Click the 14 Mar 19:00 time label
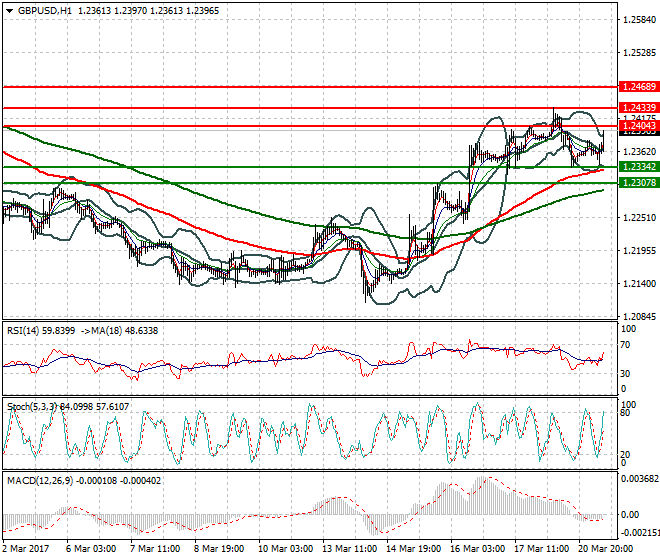Viewport: 660px width, 560px height. pos(413,549)
